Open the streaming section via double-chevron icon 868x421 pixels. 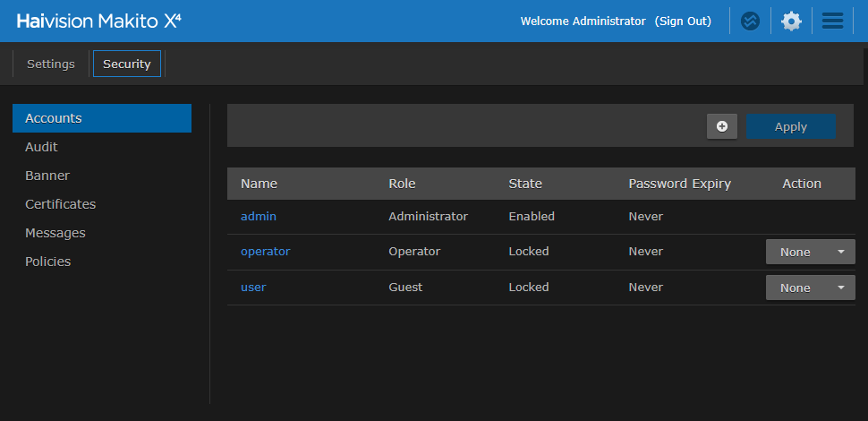pyautogui.click(x=750, y=21)
